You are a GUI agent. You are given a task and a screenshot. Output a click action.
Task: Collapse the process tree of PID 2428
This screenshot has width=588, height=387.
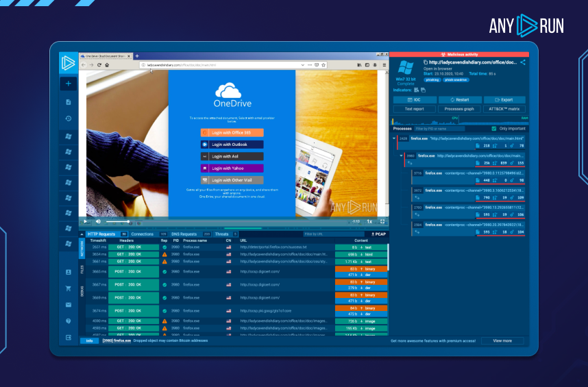point(394,138)
